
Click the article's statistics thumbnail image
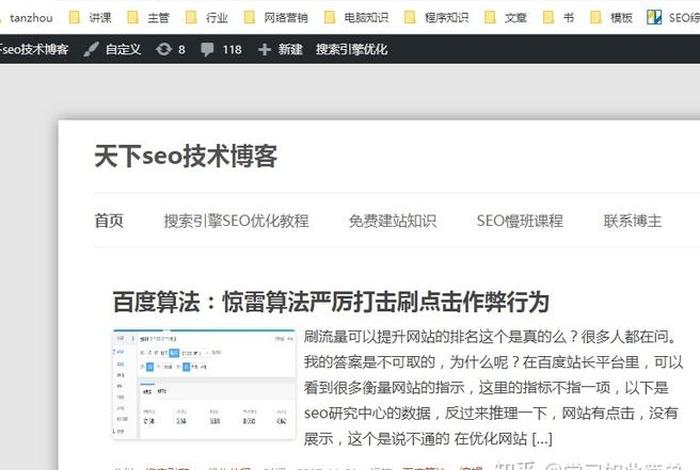pyautogui.click(x=204, y=384)
